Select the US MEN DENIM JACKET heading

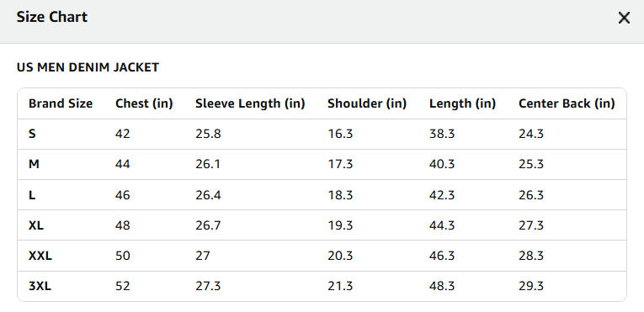coord(88,67)
